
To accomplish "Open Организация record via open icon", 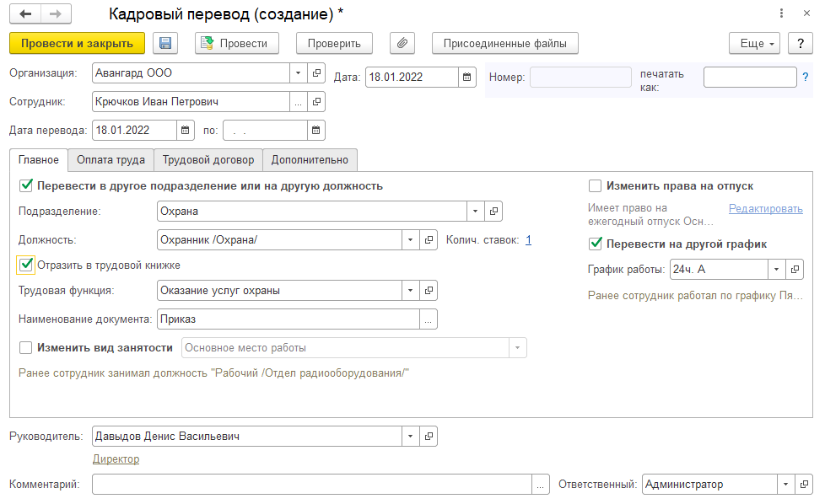I will click(316, 73).
